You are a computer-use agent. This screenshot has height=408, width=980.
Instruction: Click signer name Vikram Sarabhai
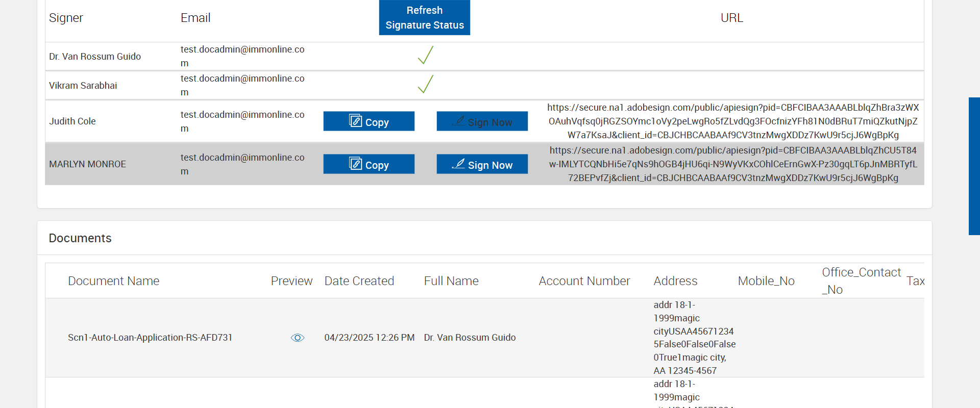pos(83,86)
